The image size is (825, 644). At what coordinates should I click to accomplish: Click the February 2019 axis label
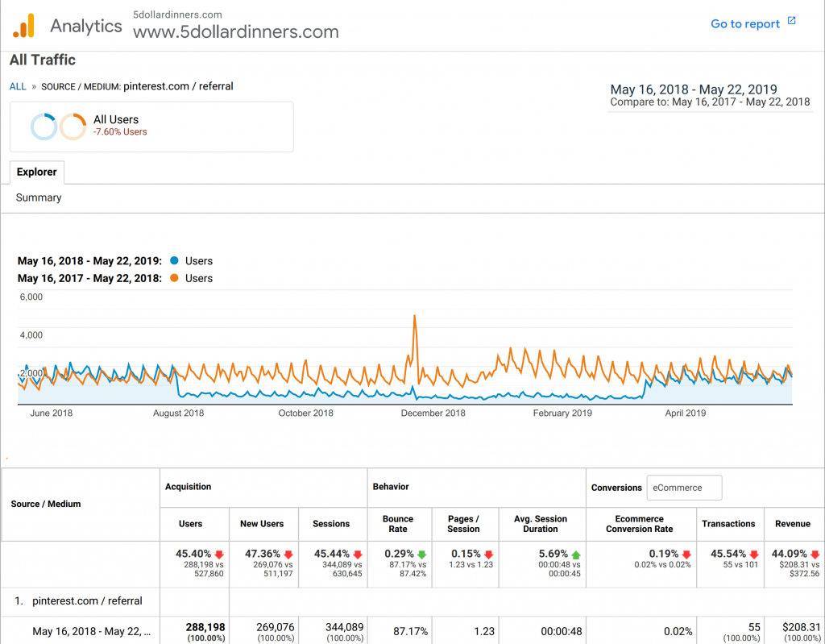[562, 413]
